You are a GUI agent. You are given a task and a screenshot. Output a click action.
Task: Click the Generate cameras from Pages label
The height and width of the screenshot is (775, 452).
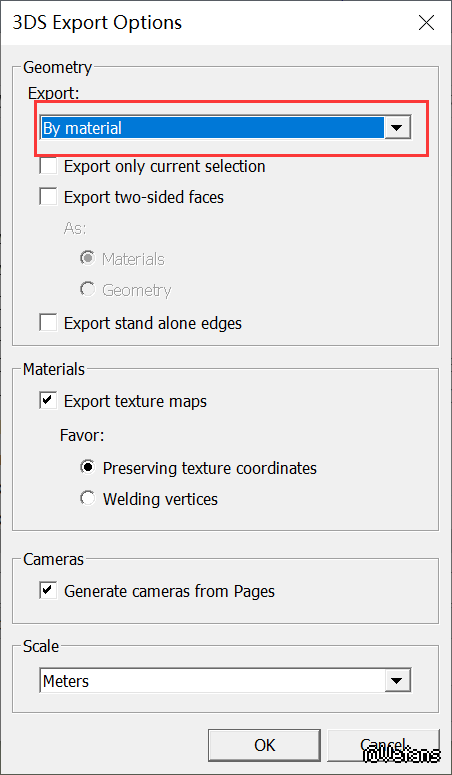tap(170, 591)
